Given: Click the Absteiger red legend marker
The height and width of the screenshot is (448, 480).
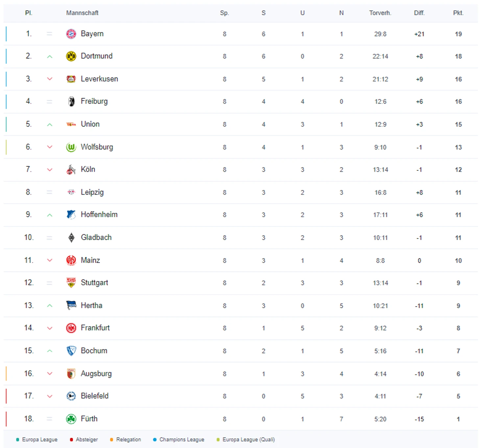Looking at the screenshot, I should (x=71, y=439).
